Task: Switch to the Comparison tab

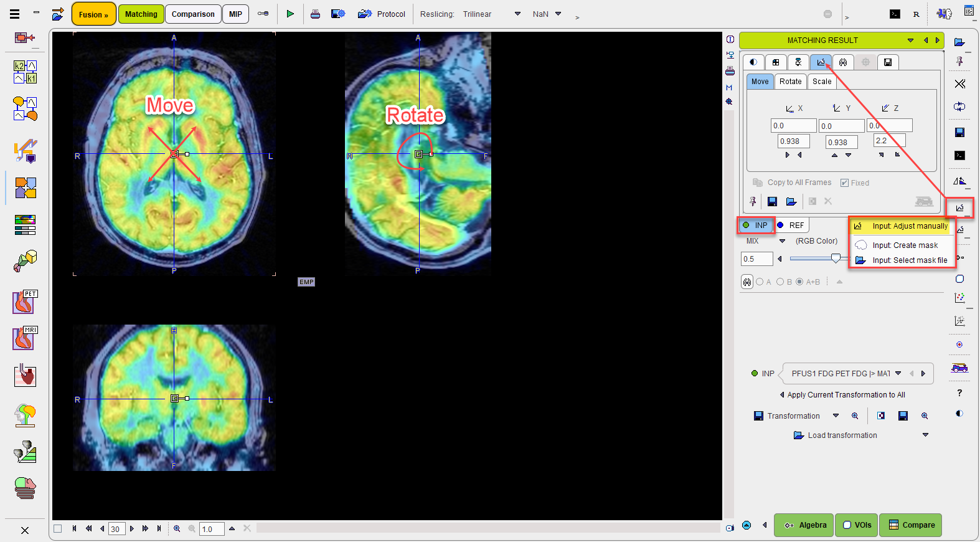Action: tap(193, 14)
